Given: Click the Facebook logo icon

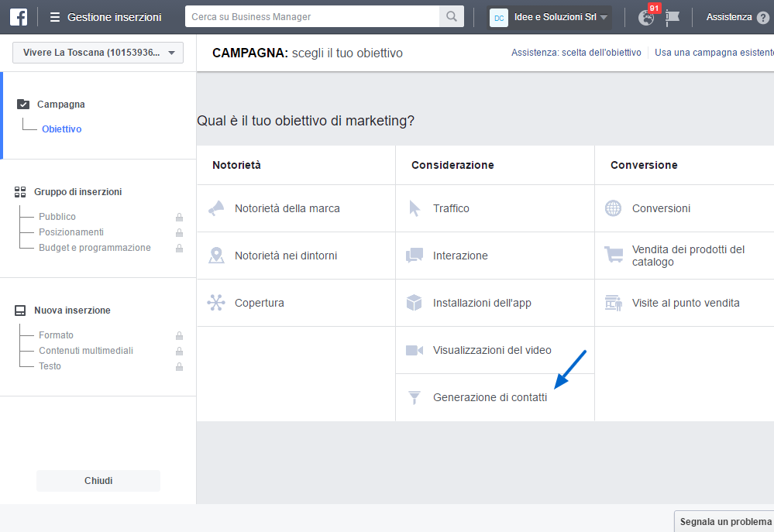Looking at the screenshot, I should pos(19,17).
